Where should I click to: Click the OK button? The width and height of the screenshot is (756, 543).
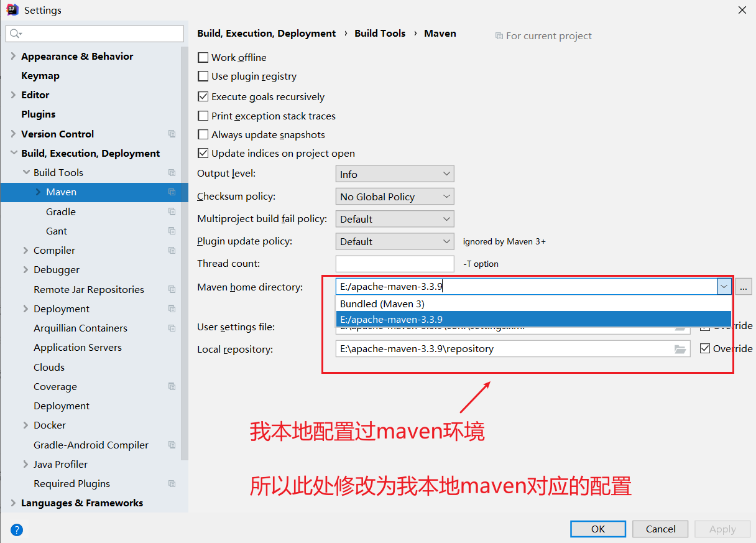pos(598,529)
